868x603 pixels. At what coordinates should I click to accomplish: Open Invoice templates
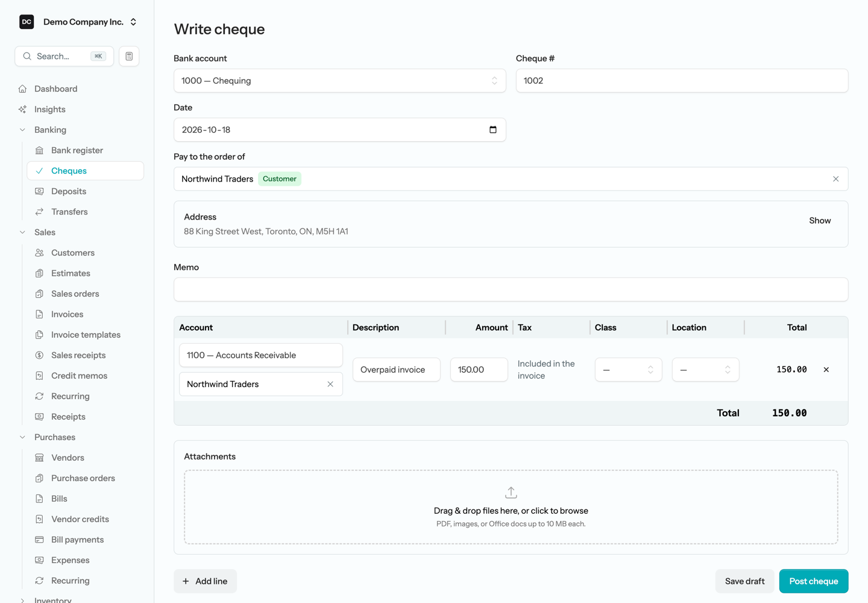86,335
